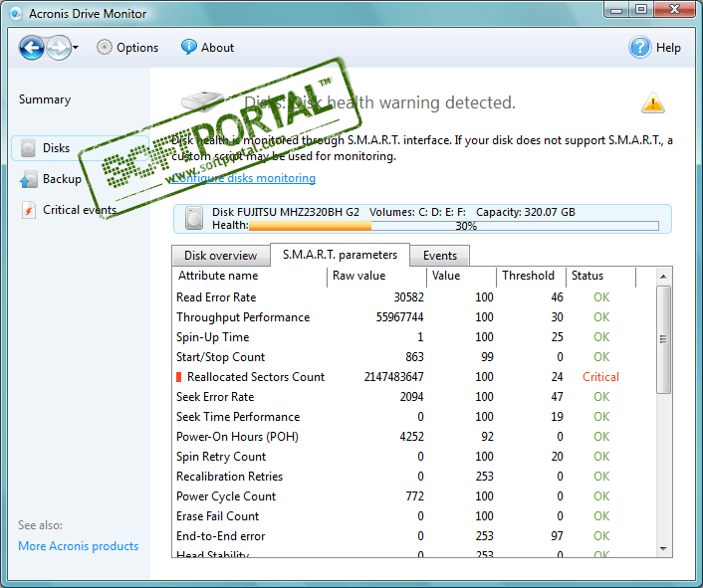Minimize the Acronis Drive Monitor window

point(616,9)
